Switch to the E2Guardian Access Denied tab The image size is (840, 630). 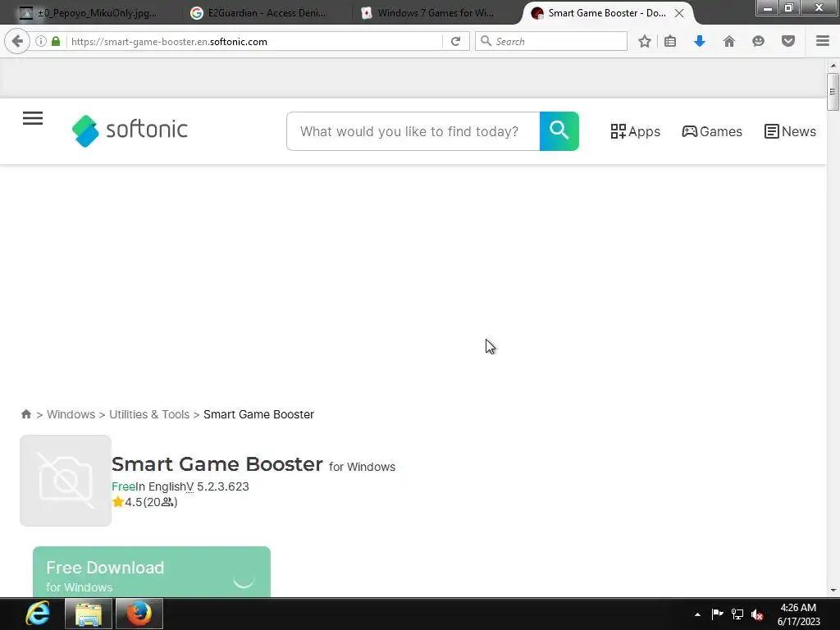[x=258, y=13]
